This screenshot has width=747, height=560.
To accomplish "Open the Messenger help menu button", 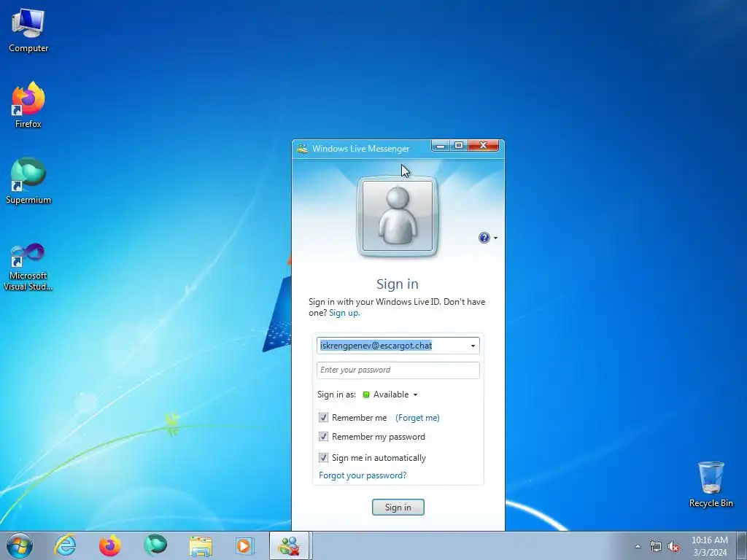I will (x=487, y=238).
